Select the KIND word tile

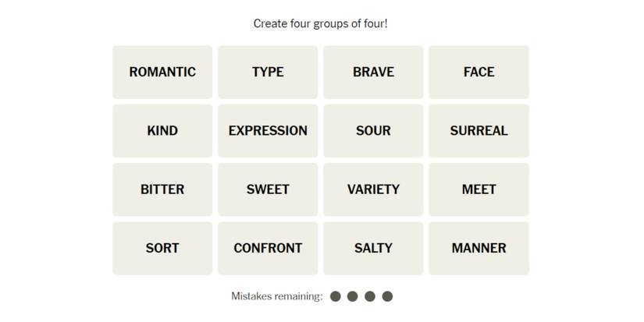(162, 131)
